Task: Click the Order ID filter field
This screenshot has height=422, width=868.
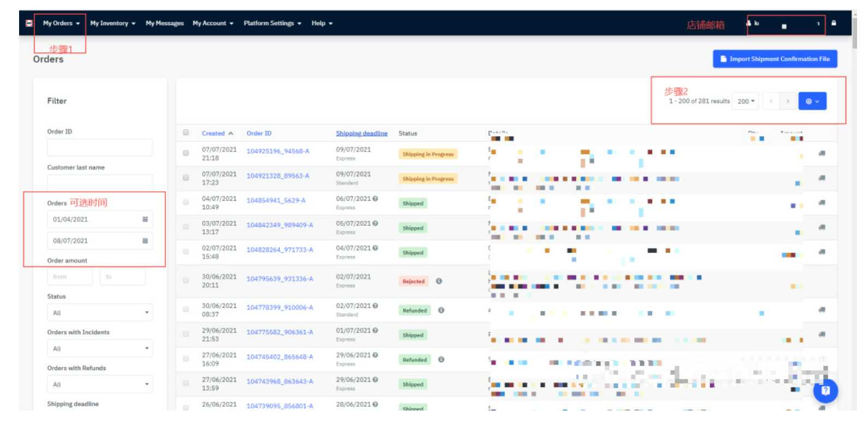Action: pos(100,148)
